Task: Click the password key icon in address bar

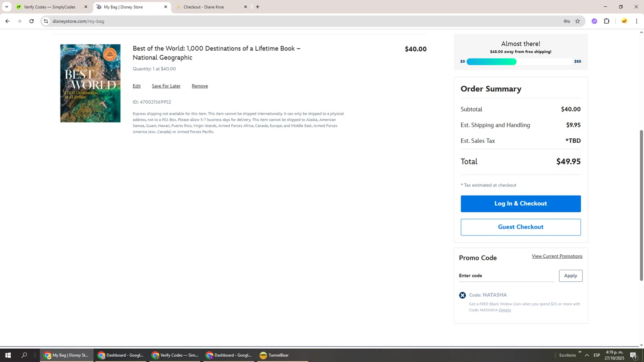Action: point(567,21)
